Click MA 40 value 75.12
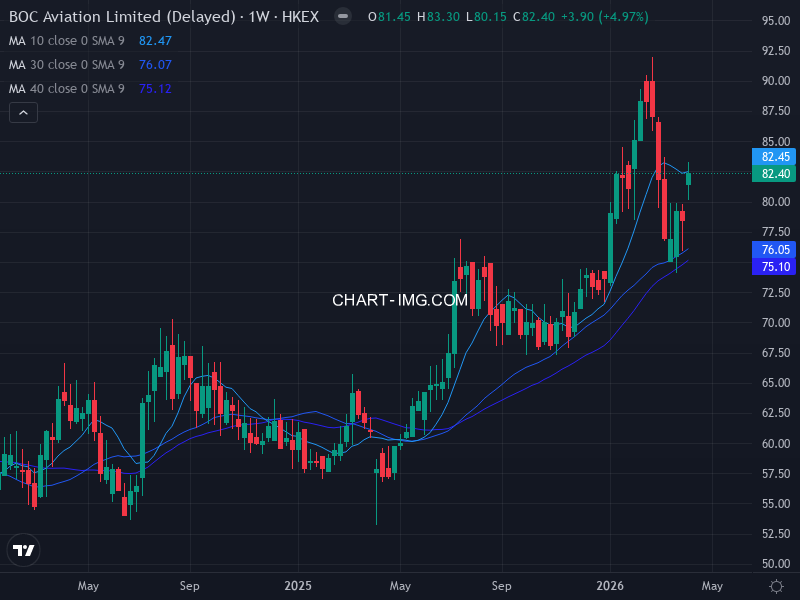This screenshot has width=800, height=600. 156,89
